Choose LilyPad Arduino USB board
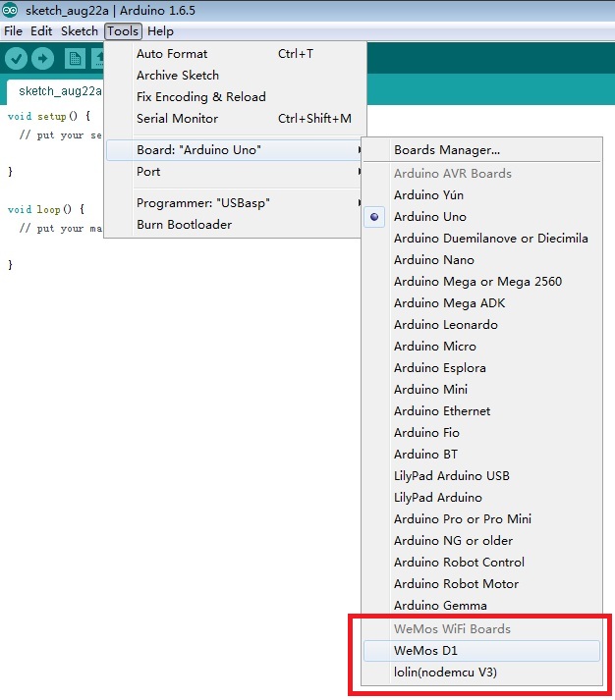 coord(481,476)
